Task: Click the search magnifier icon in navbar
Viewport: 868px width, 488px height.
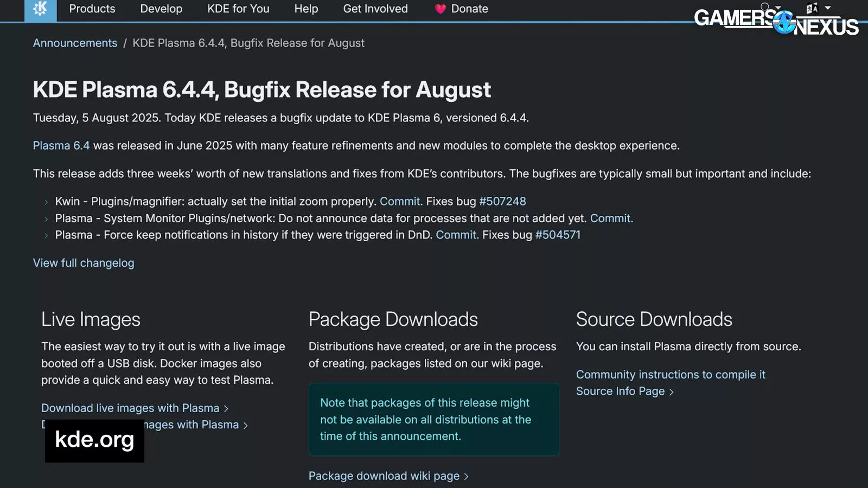Action: (765, 7)
